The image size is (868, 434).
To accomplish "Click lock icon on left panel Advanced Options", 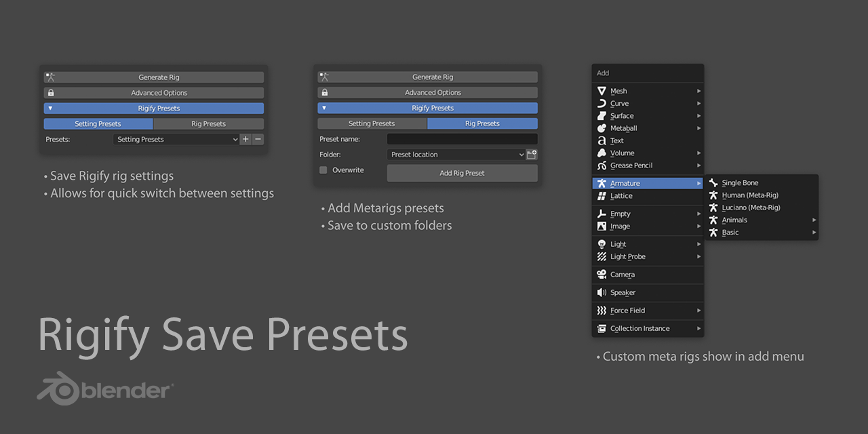I will 51,93.
